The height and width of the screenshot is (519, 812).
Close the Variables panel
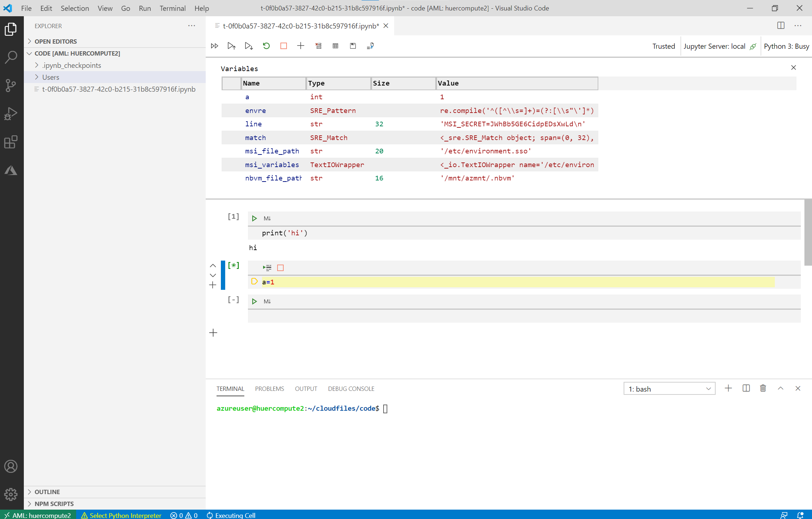point(794,67)
